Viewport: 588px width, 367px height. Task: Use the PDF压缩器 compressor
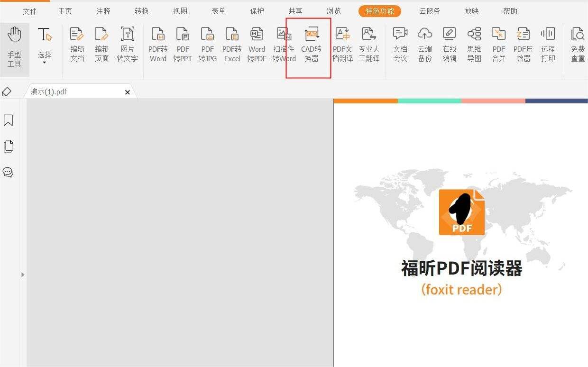(523, 45)
